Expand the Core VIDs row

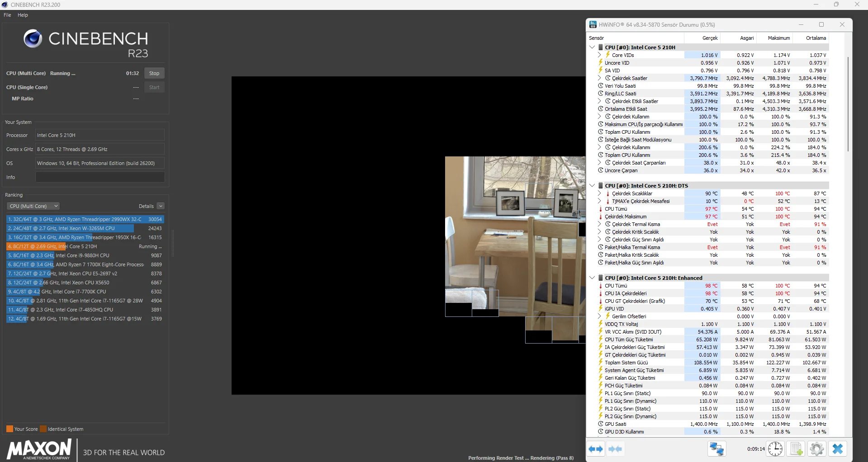pyautogui.click(x=600, y=55)
